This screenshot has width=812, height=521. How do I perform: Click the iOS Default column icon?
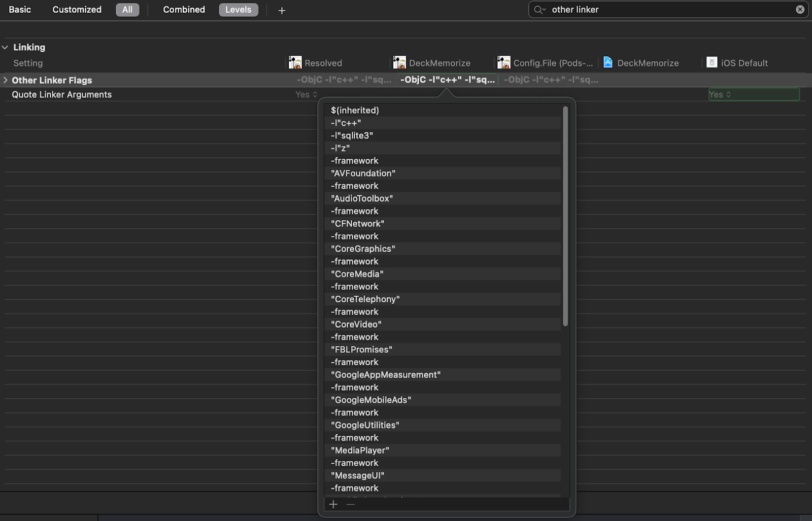712,62
